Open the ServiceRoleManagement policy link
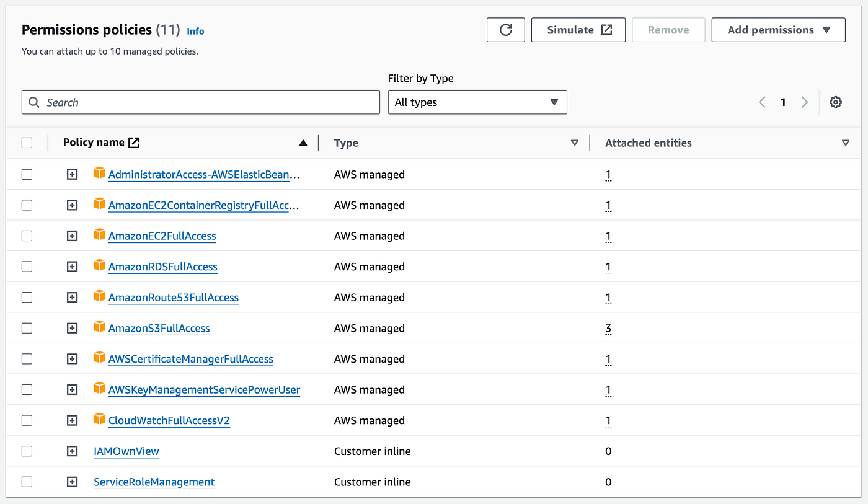 tap(154, 482)
